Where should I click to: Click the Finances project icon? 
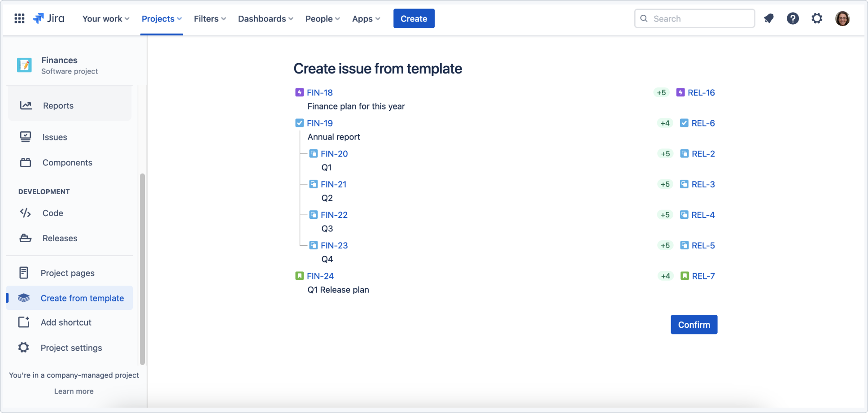click(24, 65)
